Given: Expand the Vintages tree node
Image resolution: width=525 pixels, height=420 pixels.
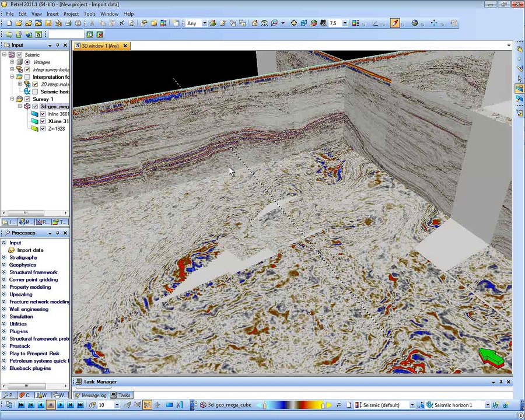Looking at the screenshot, I should tap(12, 62).
